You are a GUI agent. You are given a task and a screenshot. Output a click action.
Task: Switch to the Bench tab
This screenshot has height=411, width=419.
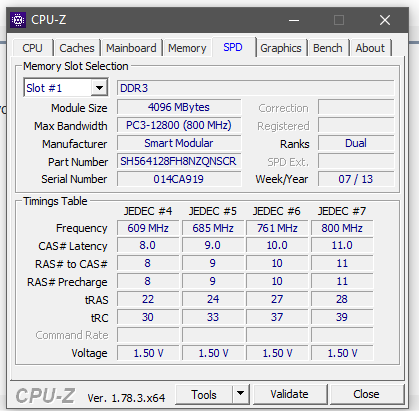click(328, 48)
